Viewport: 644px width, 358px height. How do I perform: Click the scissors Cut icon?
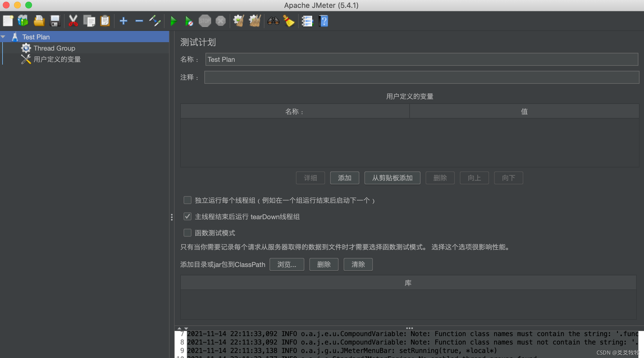(x=73, y=21)
